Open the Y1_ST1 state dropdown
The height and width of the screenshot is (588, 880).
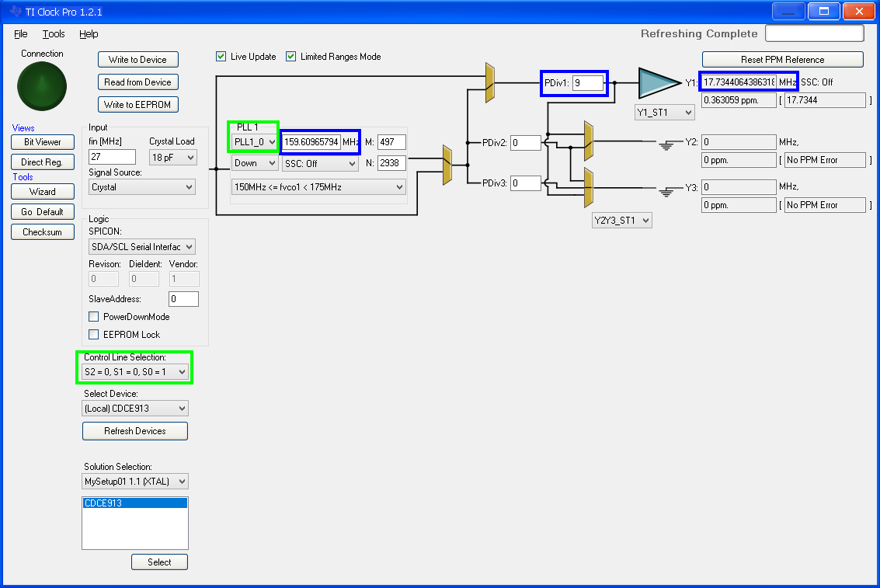tap(665, 112)
